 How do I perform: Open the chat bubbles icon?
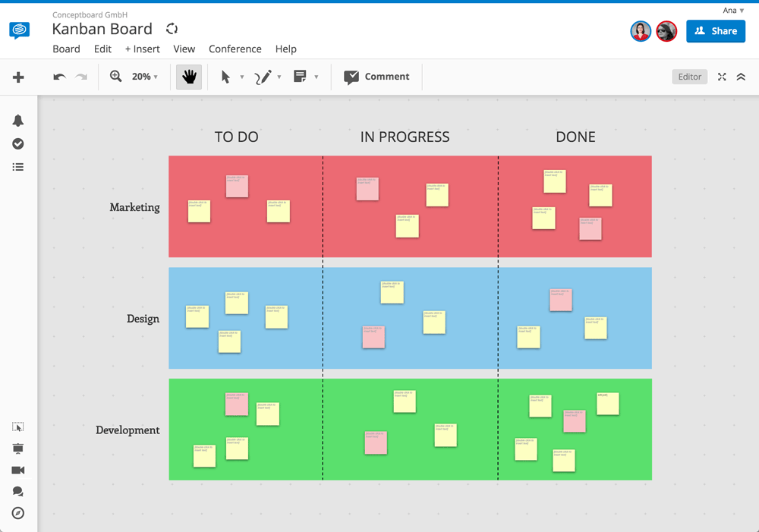(18, 491)
